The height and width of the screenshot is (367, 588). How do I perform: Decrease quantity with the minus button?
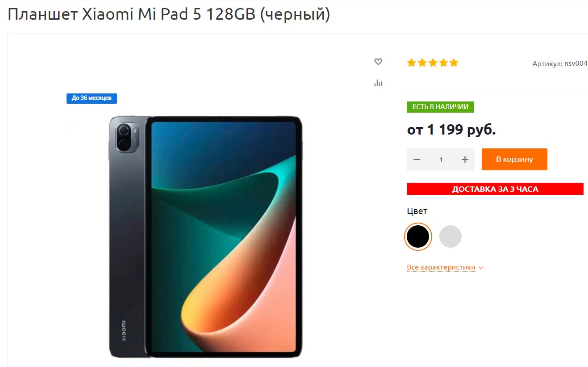(x=417, y=160)
